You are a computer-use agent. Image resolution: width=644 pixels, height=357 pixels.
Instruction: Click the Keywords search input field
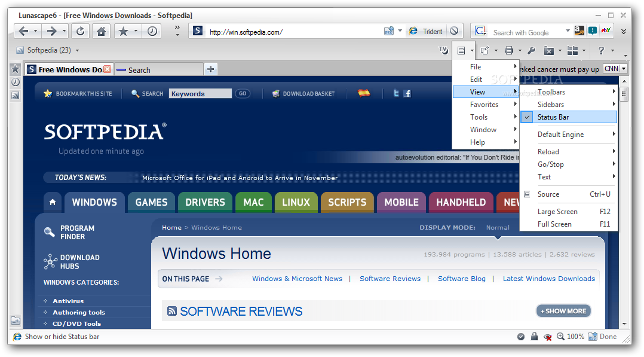coord(201,94)
